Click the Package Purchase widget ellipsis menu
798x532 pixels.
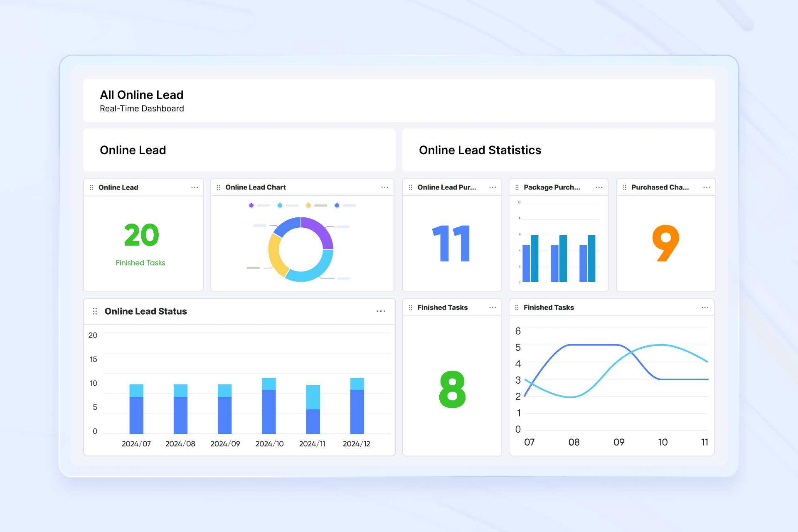(x=599, y=187)
